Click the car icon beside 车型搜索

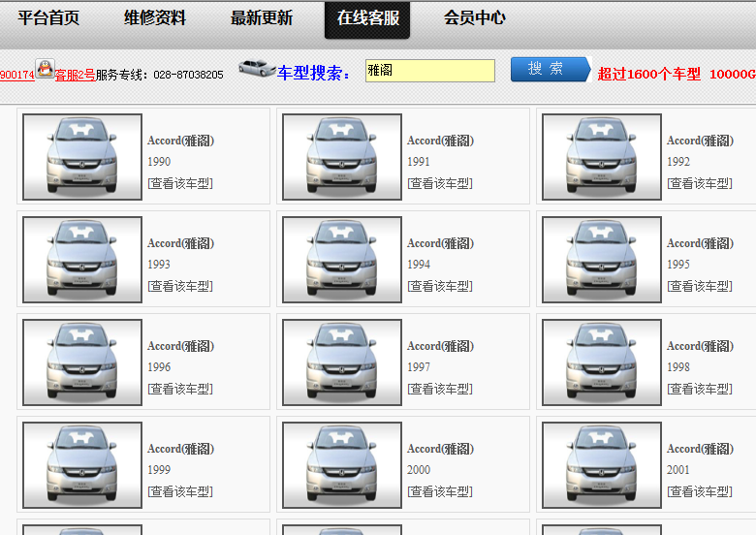(x=257, y=68)
